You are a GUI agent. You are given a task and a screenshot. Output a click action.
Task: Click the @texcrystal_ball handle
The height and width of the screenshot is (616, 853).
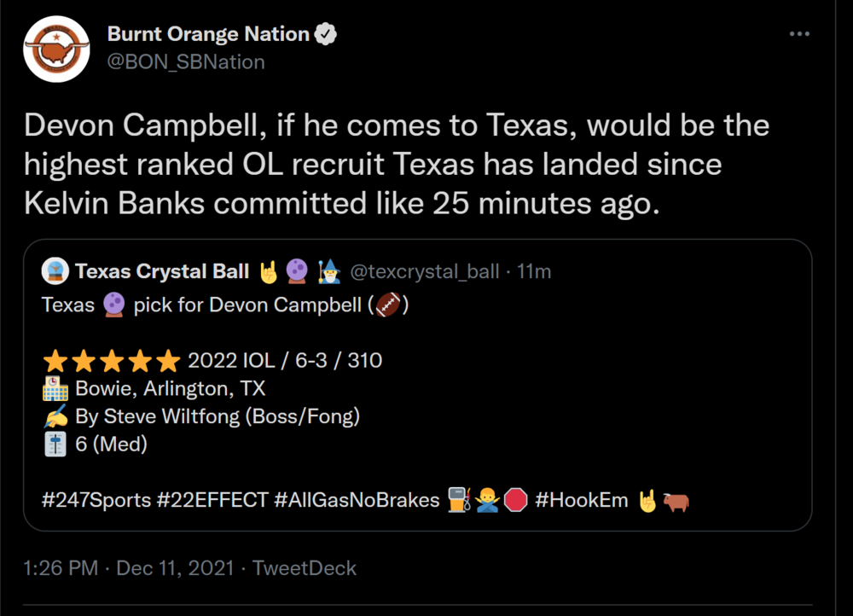[x=425, y=271]
